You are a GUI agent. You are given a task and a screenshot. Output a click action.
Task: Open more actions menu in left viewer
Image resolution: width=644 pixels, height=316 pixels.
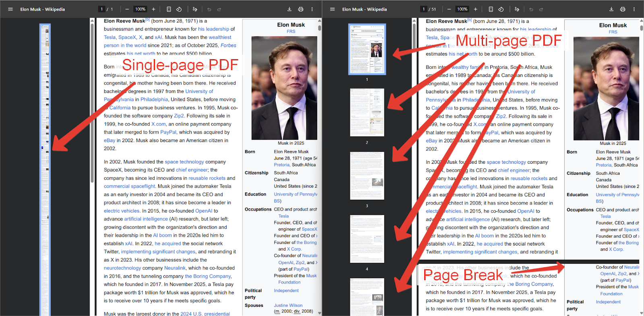[312, 9]
